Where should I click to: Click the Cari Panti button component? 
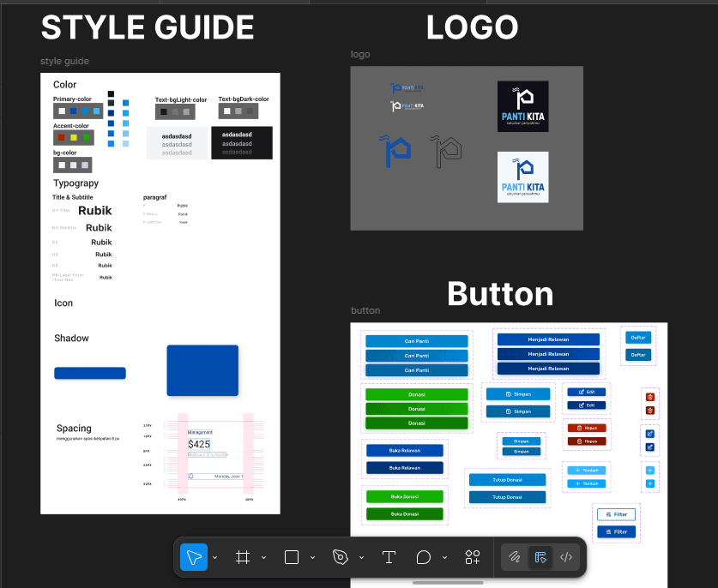(416, 341)
